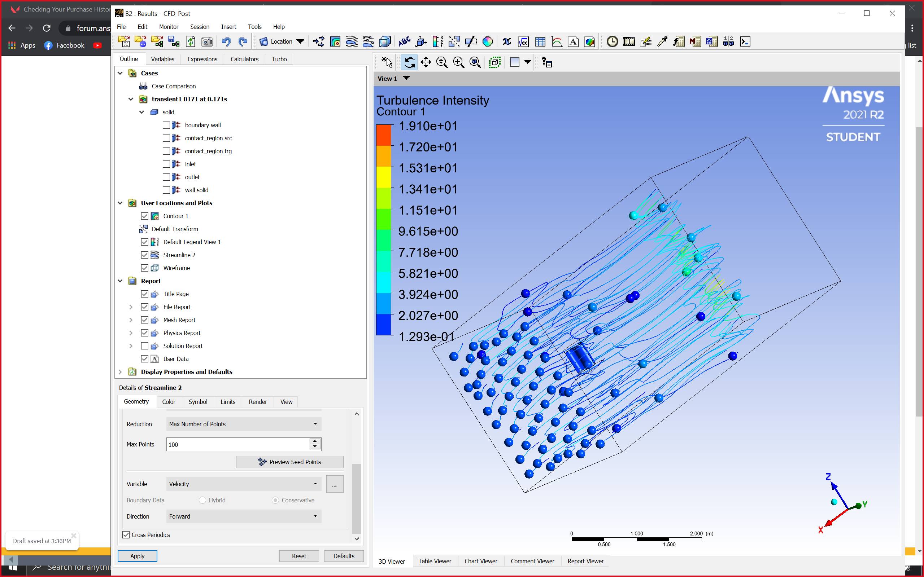Click the screenshot camera icon

[x=206, y=41]
